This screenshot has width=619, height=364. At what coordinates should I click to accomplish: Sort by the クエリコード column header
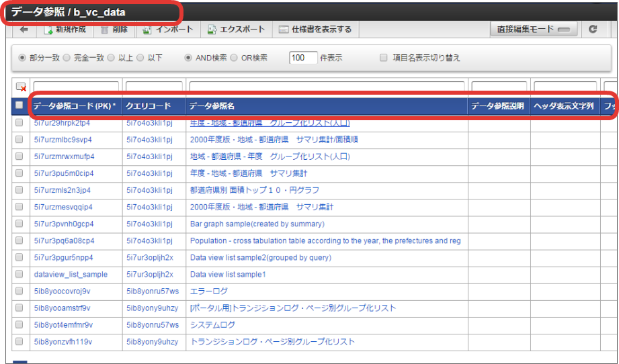[148, 106]
